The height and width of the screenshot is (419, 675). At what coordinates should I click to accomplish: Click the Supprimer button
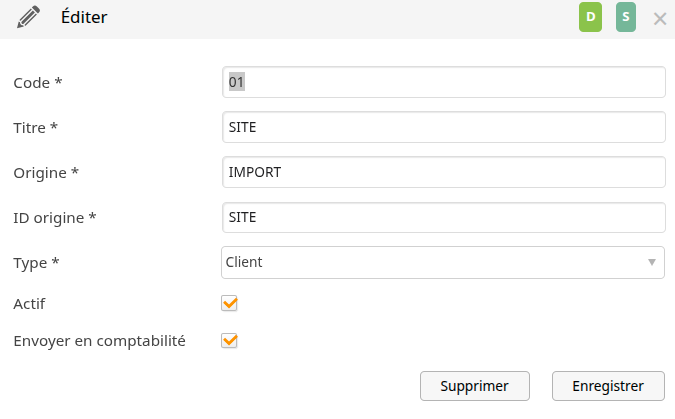[x=475, y=386]
